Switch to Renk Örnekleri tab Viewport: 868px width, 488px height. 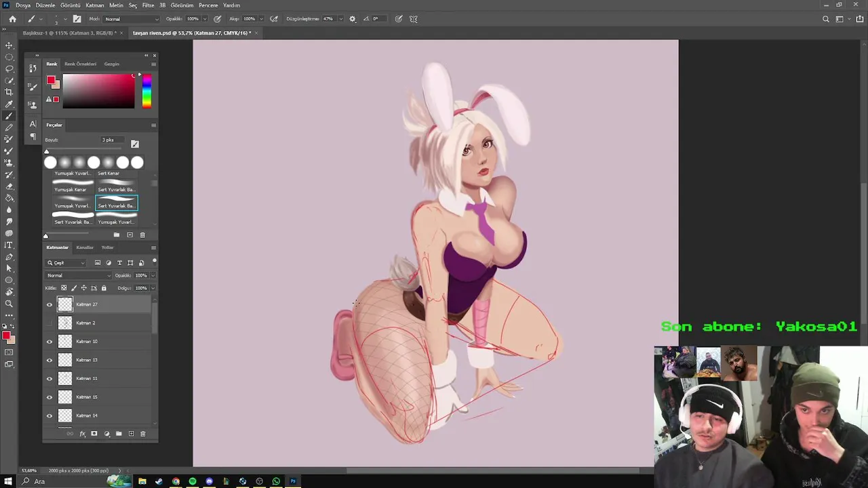click(x=81, y=64)
